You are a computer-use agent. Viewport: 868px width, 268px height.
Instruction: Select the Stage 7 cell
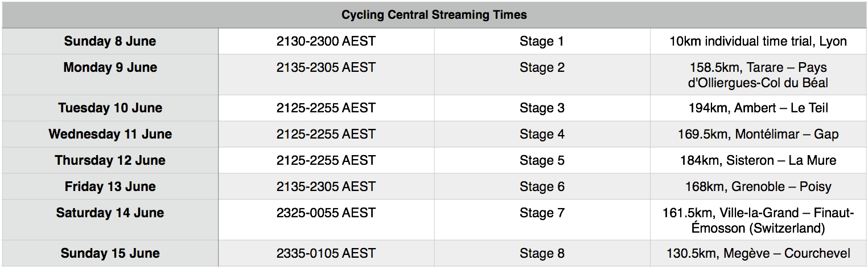click(x=542, y=213)
